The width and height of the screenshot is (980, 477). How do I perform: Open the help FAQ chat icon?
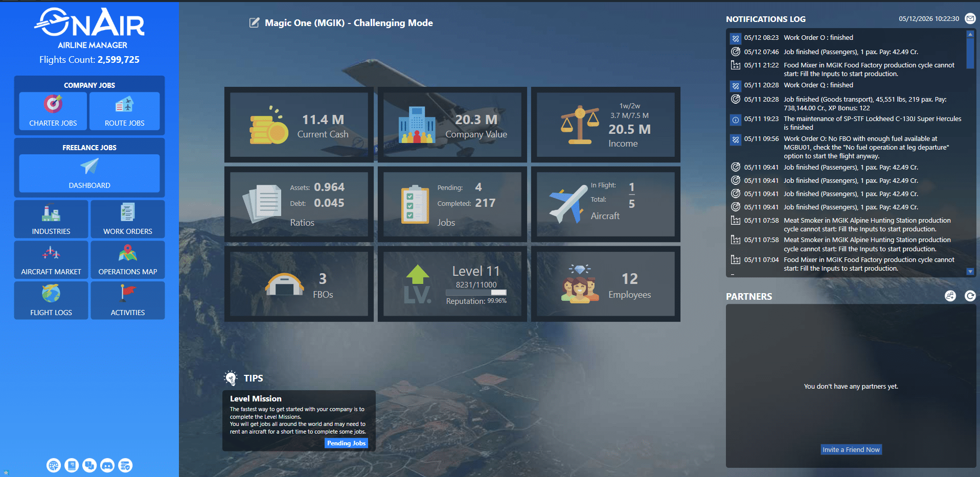point(89,465)
